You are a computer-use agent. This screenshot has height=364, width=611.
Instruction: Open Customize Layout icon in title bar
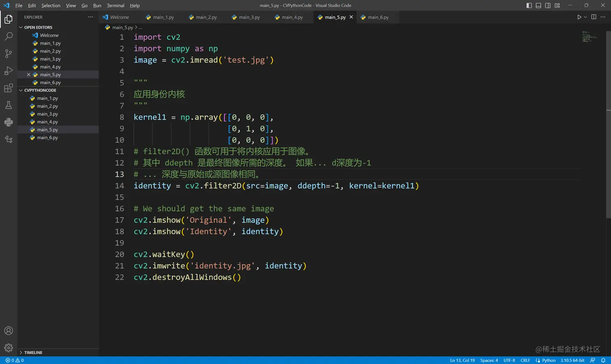pyautogui.click(x=557, y=5)
